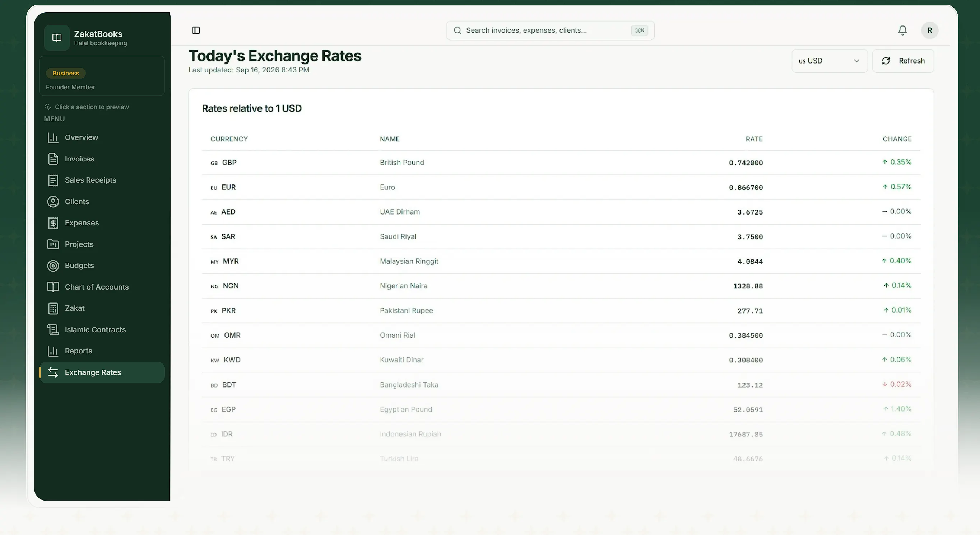This screenshot has height=535, width=980.
Task: Click the ⌘K shortcut badge
Action: pos(640,30)
